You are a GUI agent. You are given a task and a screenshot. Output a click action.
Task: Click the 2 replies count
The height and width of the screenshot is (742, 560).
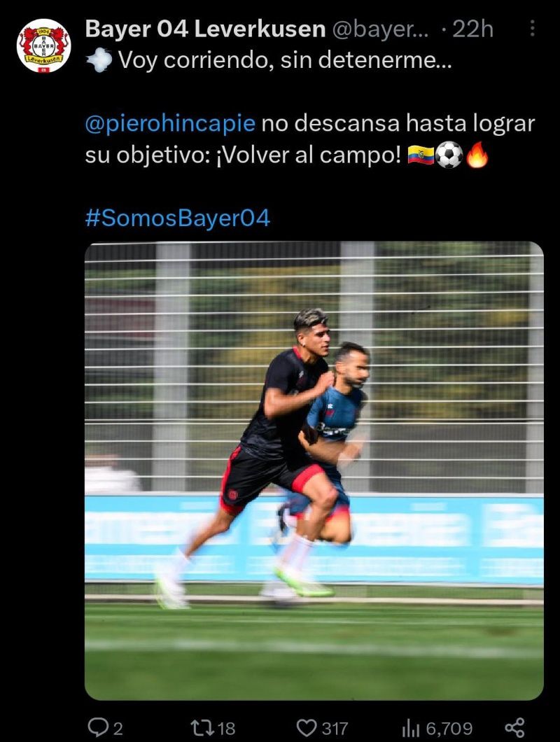coord(118,728)
